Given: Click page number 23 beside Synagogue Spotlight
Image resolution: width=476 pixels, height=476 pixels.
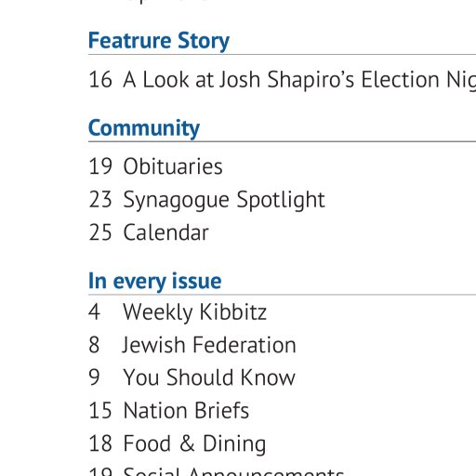Looking at the screenshot, I should 100,200.
